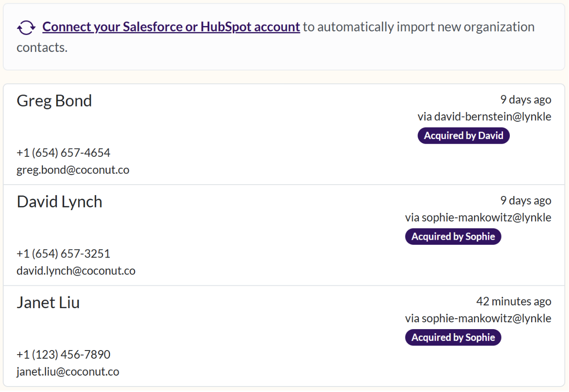This screenshot has width=569, height=392.
Task: Click Greg Bond's 9 days ago timestamp
Action: tap(526, 100)
